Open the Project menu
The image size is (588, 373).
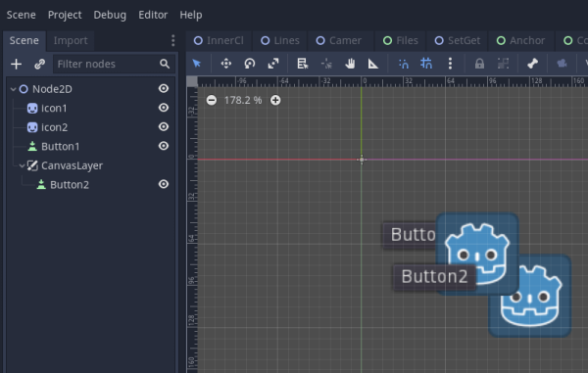(x=65, y=15)
